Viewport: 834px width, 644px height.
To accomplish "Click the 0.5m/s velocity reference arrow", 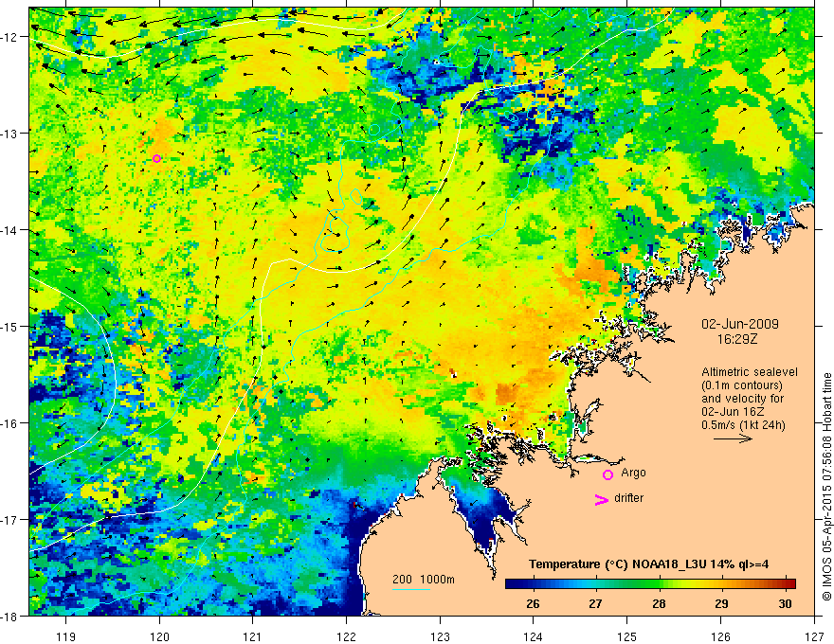I will [733, 438].
